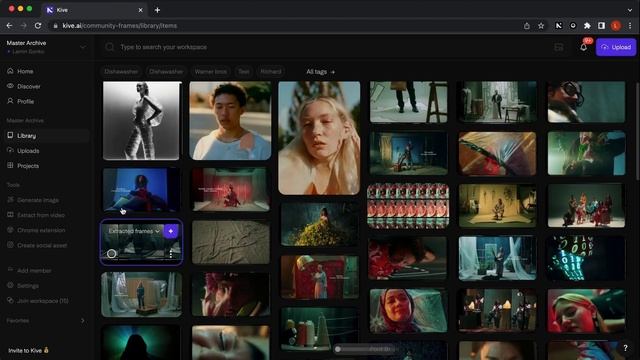Toggle the browser side panel icon
This screenshot has height=360, width=640.
601,25
